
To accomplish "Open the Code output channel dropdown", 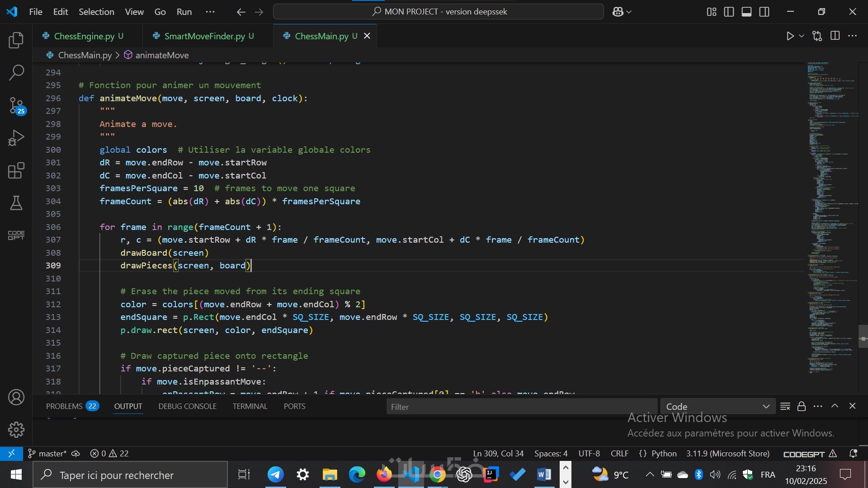I will [717, 406].
